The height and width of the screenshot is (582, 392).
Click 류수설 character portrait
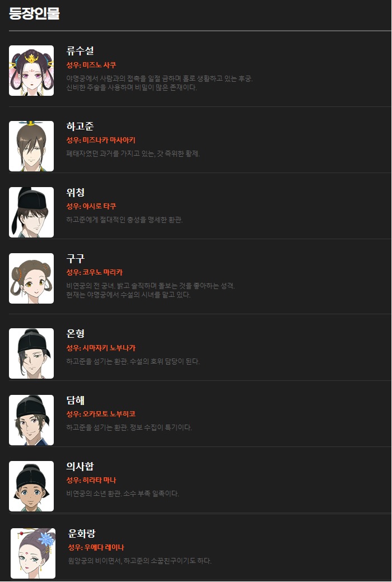[x=31, y=71]
